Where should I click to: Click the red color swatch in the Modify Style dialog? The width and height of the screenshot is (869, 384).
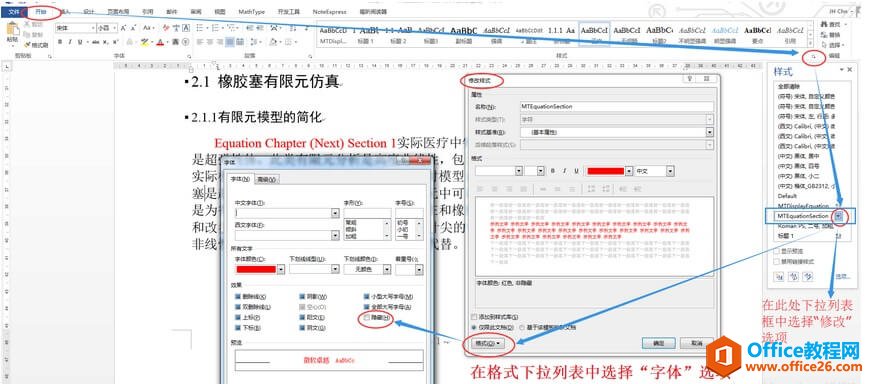coord(606,171)
